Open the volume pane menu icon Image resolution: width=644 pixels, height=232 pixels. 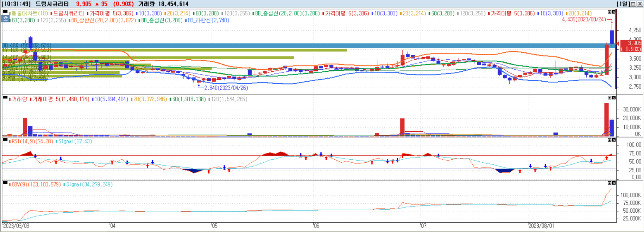[x=5, y=98]
